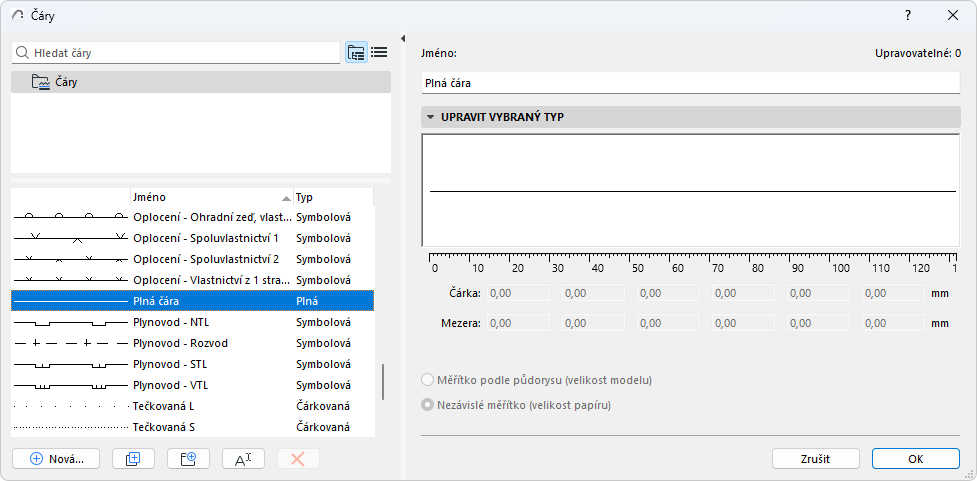Switch to flat list view icon
977x481 pixels.
point(379,52)
